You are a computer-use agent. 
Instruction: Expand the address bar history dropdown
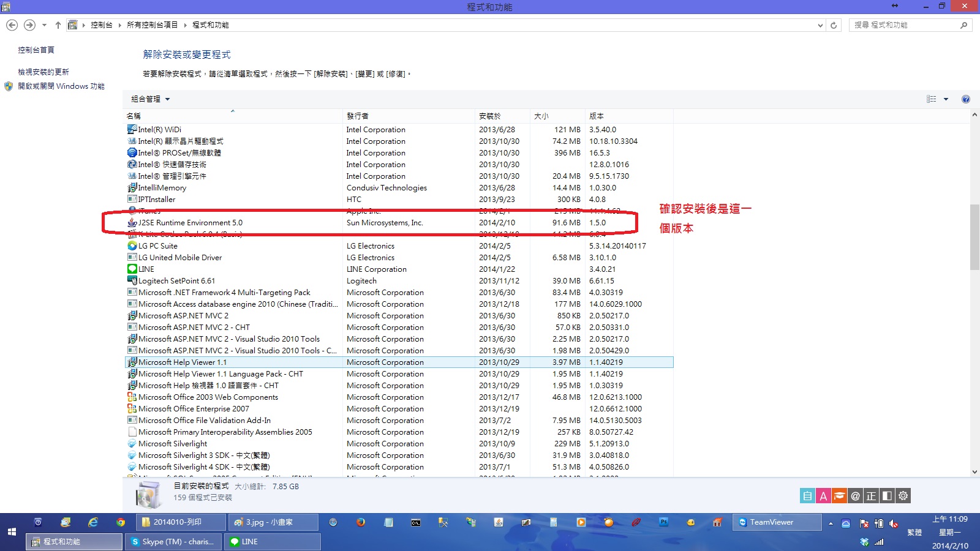(820, 25)
